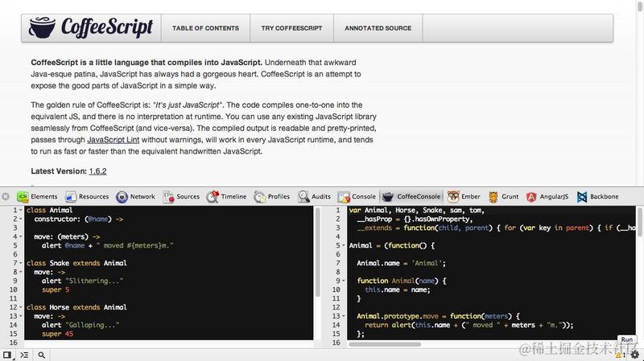Open devtools settings gear icon
This screenshot has width=644, height=361.
[635, 355]
